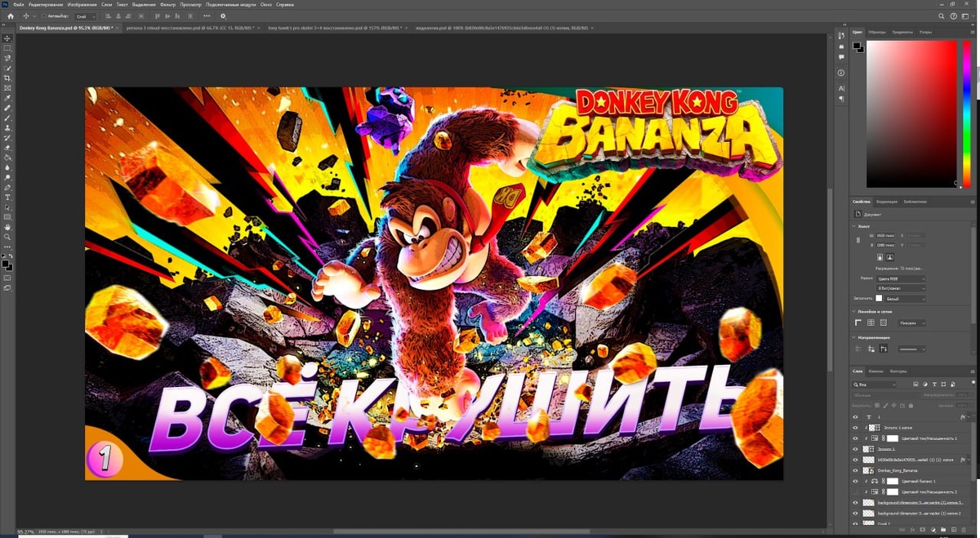Create a new group folder icon

[943, 530]
